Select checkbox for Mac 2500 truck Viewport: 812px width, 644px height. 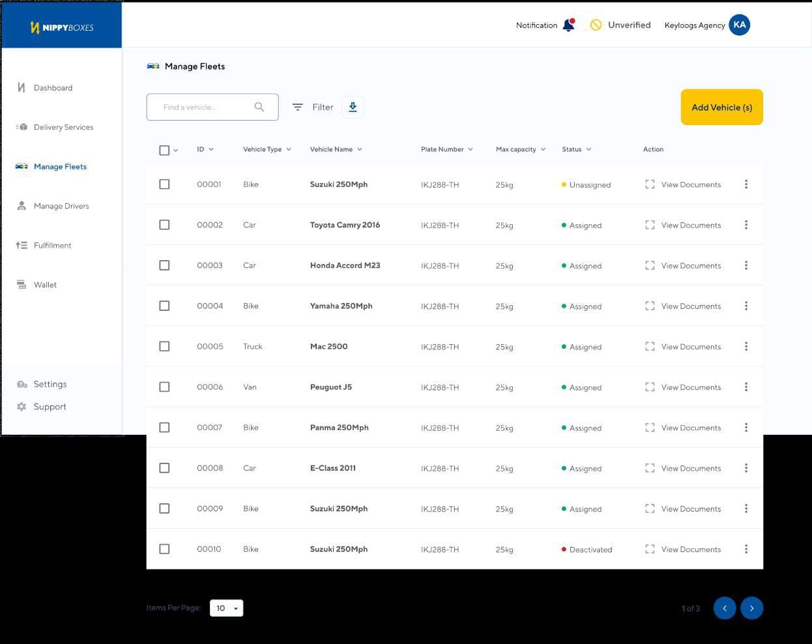164,346
